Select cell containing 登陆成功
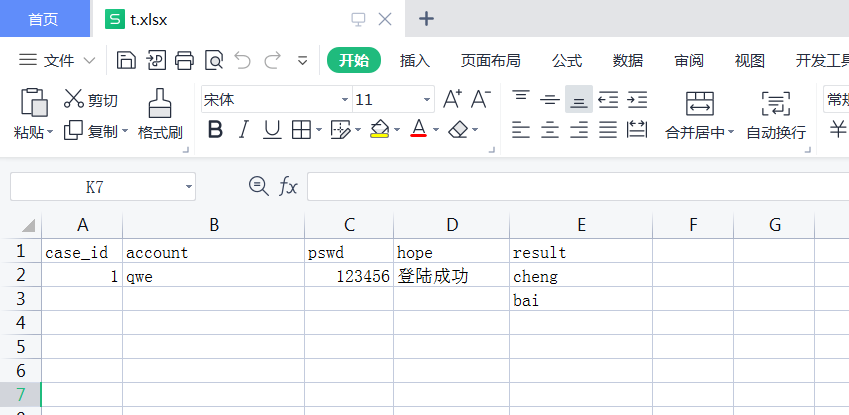 (x=452, y=276)
